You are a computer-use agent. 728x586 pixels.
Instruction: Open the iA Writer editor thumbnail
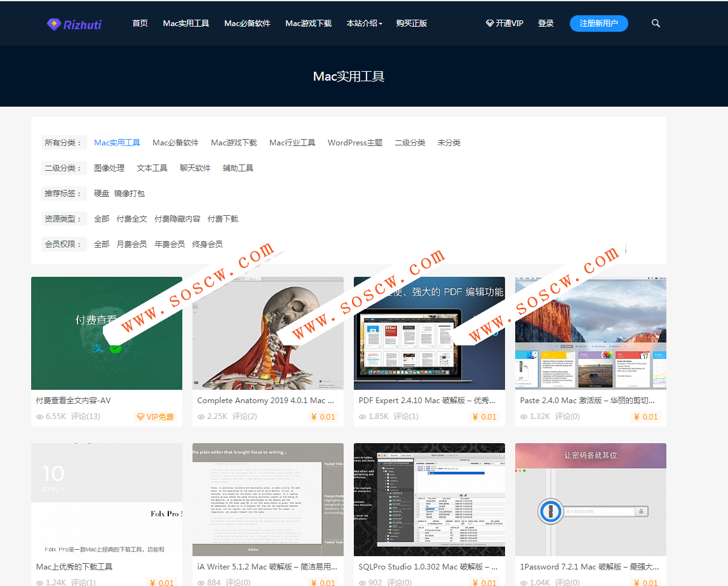[268, 499]
